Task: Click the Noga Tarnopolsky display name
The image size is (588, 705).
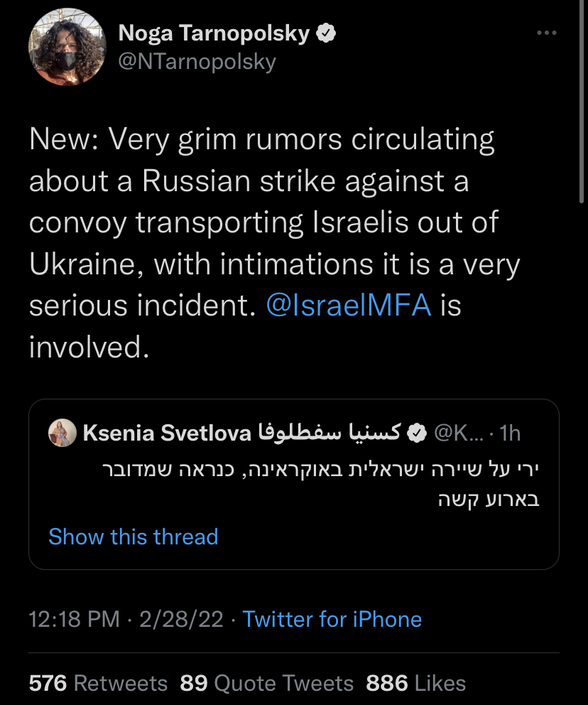Action: click(213, 33)
